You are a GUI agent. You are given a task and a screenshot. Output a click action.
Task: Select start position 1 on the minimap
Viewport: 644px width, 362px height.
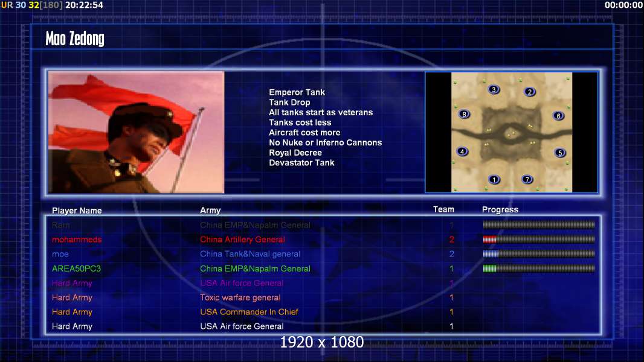click(494, 180)
